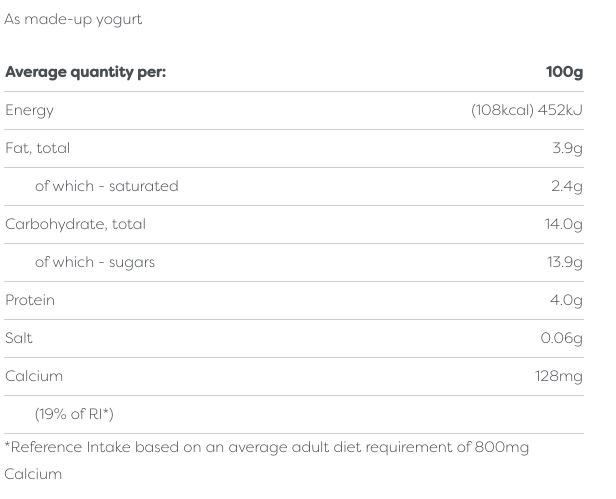Select the 14.0g carbohydrate value
Image resolution: width=616 pixels, height=499 pixels.
pos(563,224)
